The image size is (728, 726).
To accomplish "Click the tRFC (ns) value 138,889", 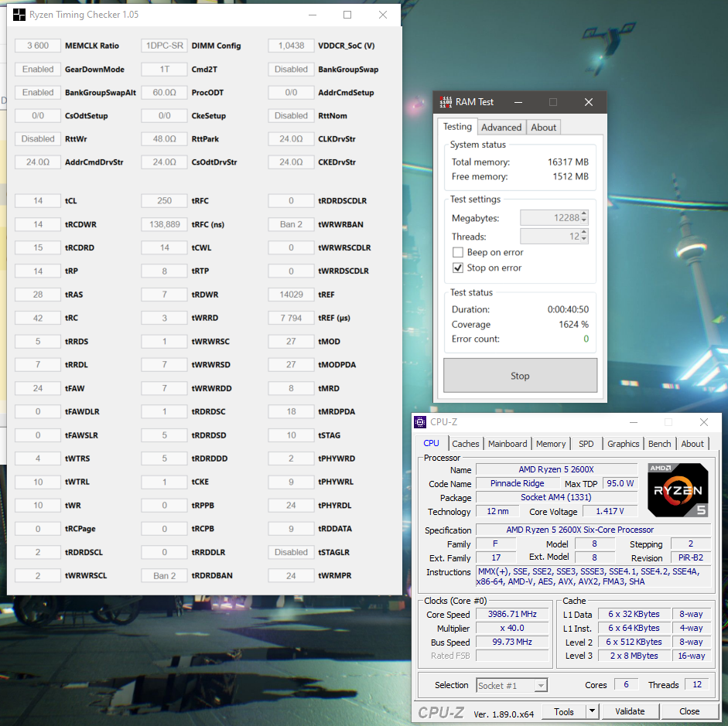I will pyautogui.click(x=164, y=224).
